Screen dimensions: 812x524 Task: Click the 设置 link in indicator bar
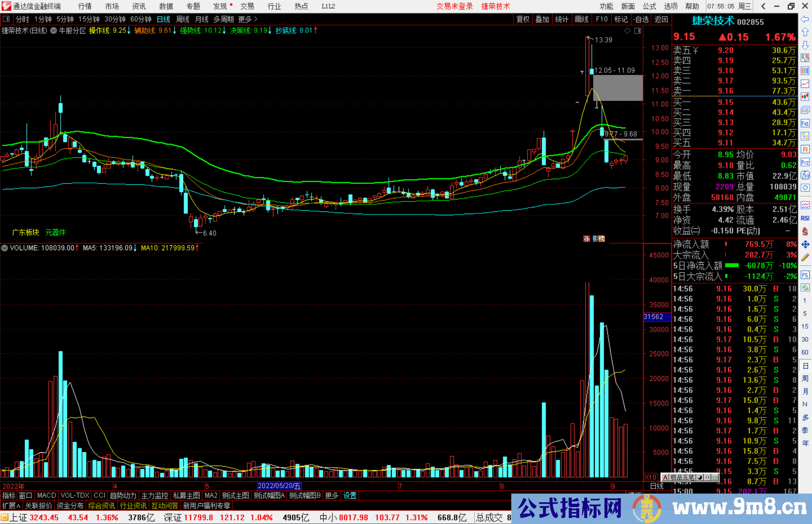(x=350, y=495)
